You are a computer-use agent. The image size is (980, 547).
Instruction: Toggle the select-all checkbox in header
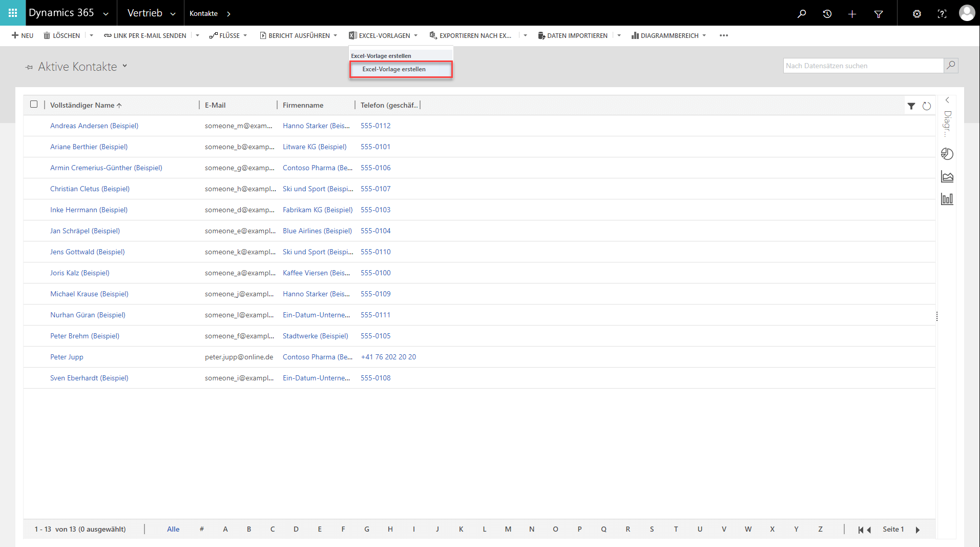pyautogui.click(x=34, y=104)
